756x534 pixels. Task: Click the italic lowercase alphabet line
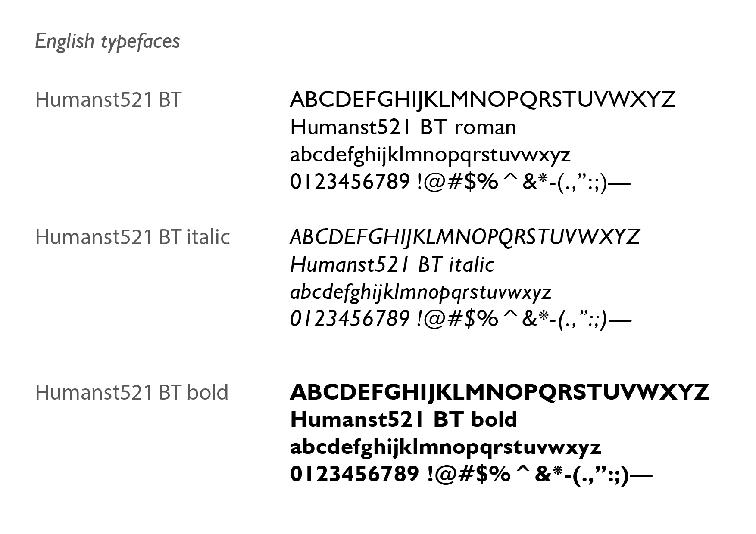pos(421,292)
